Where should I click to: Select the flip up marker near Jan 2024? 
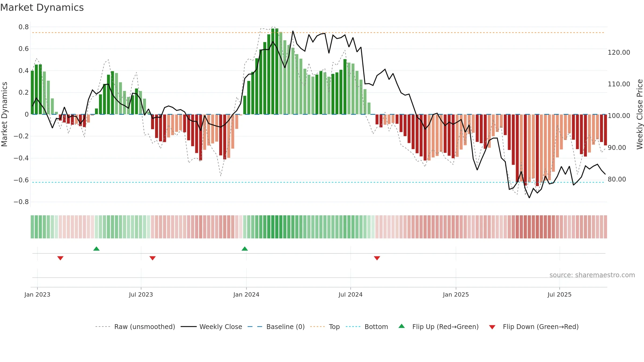245,249
